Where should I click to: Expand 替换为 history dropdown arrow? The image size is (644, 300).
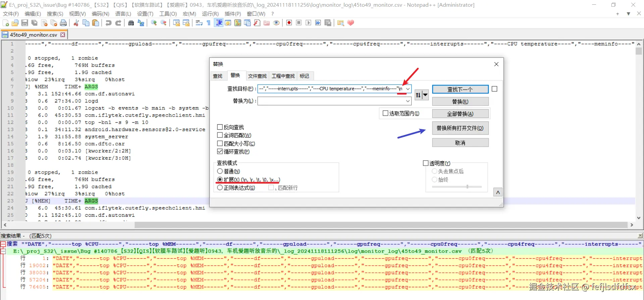pos(408,101)
